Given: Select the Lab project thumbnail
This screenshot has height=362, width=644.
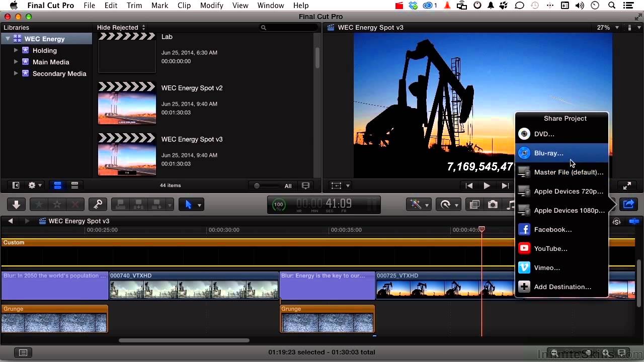Looking at the screenshot, I should (127, 53).
